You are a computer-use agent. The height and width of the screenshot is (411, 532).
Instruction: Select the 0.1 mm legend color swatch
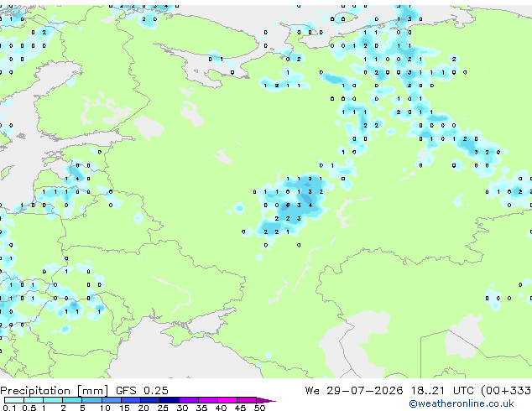pos(14,400)
